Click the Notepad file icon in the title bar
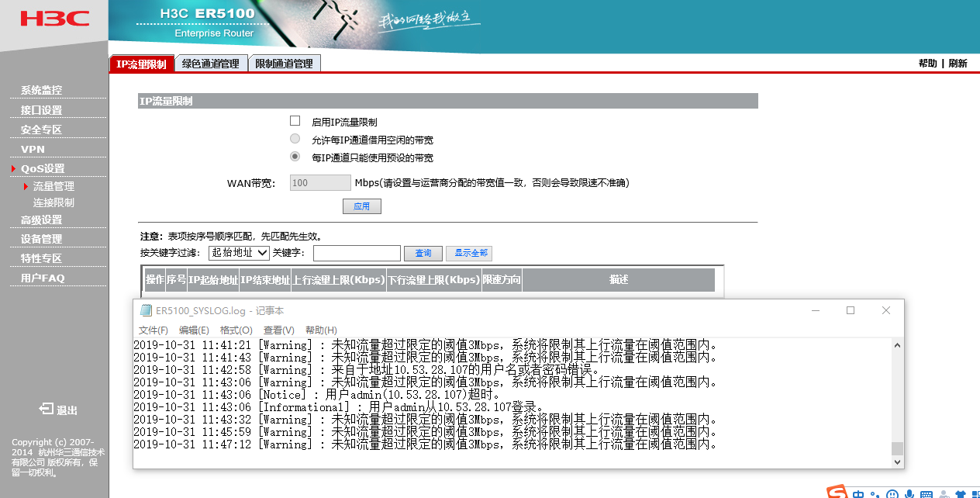 pos(146,310)
